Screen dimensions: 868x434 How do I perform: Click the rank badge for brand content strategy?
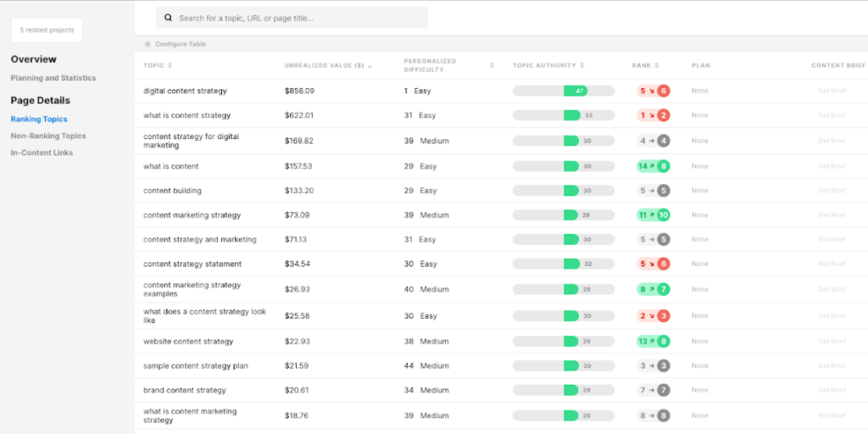point(653,391)
